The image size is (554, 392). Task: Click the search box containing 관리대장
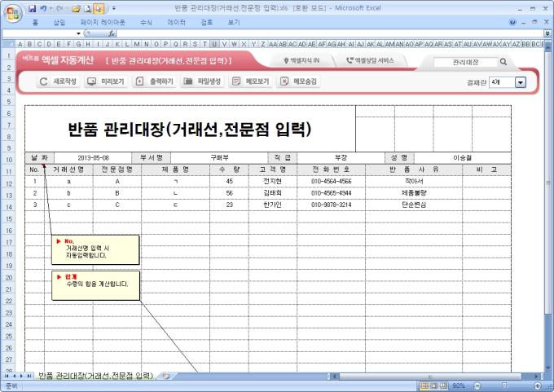coord(465,62)
